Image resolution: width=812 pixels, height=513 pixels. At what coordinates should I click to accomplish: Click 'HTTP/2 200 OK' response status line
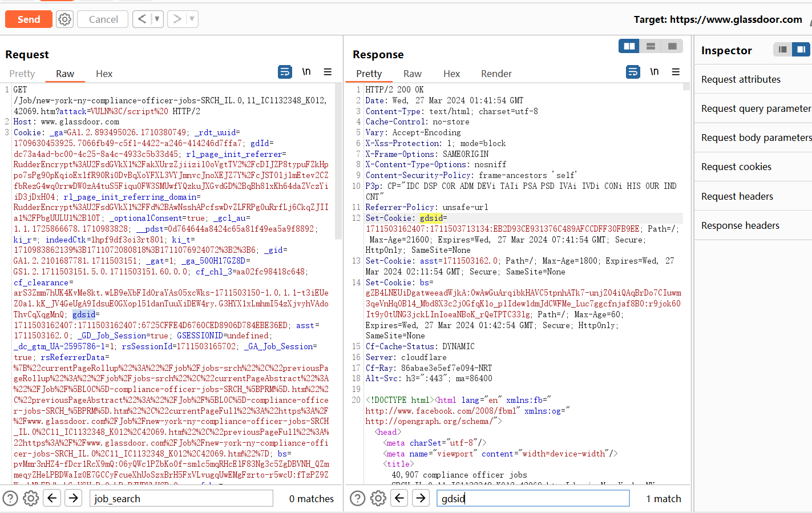tap(394, 90)
